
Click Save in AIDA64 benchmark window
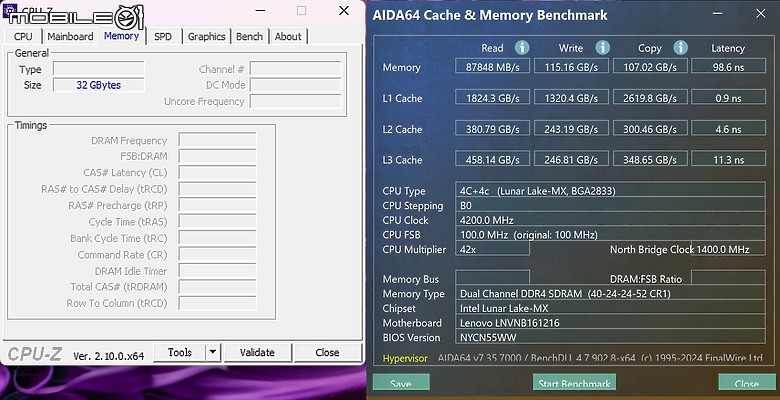[401, 383]
